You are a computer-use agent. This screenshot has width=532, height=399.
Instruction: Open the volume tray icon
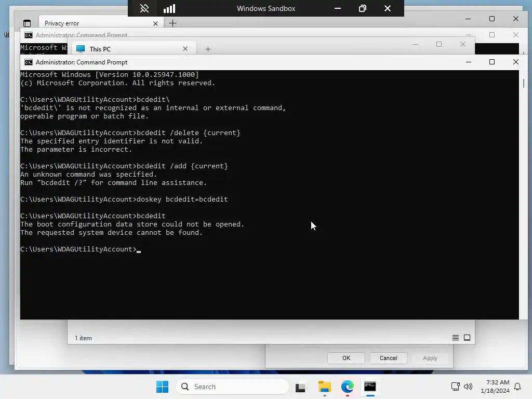coord(468,387)
